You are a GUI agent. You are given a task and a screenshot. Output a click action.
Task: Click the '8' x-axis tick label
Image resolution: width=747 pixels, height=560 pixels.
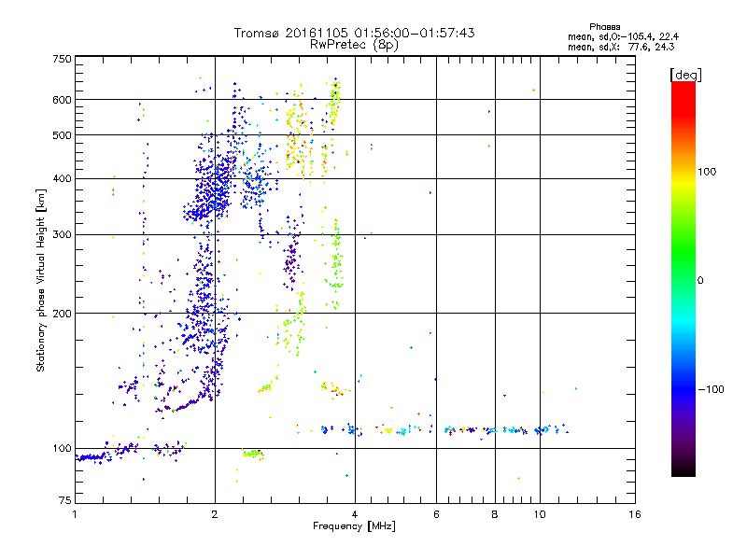[495, 514]
